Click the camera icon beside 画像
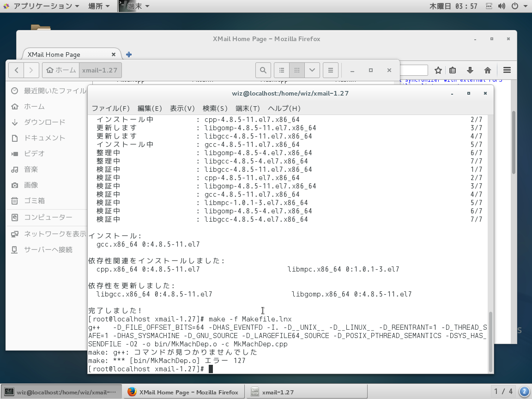This screenshot has height=399, width=532. point(15,185)
